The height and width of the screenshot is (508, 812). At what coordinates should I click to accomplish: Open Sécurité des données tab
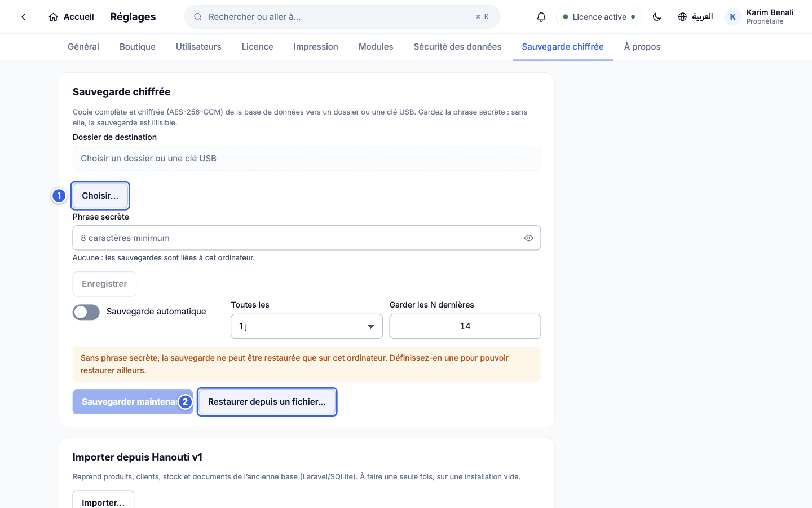(457, 47)
